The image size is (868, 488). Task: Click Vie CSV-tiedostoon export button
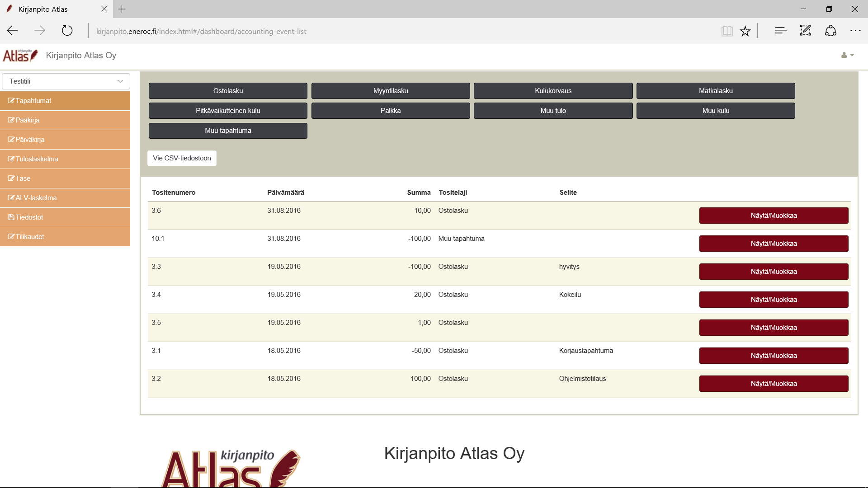[183, 158]
